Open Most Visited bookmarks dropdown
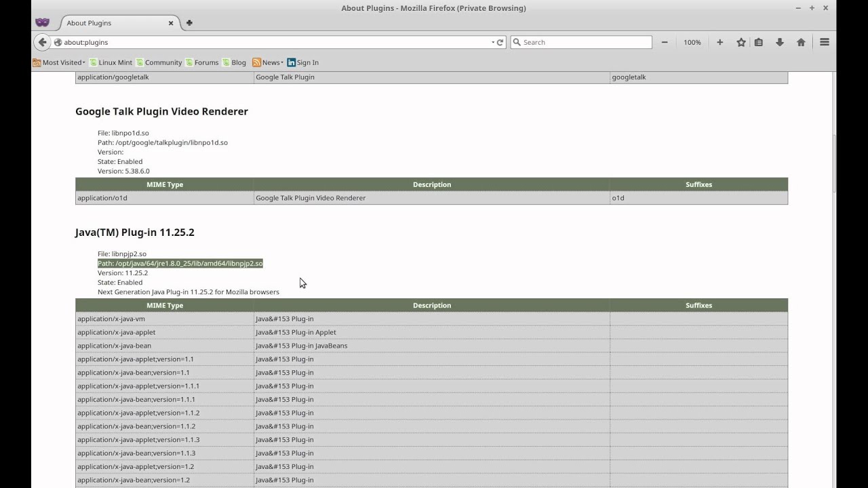 click(x=59, y=62)
